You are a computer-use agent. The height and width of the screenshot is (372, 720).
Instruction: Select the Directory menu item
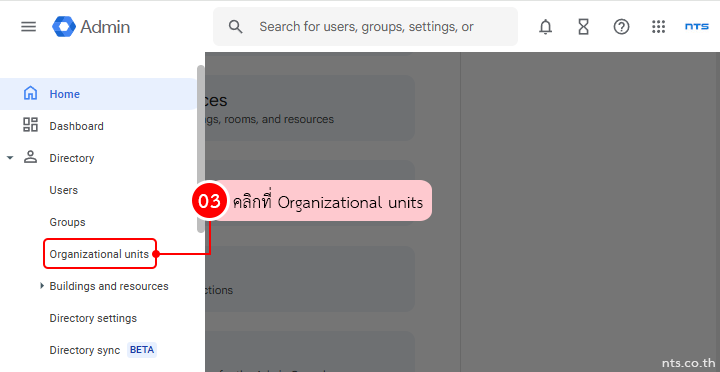click(x=72, y=158)
